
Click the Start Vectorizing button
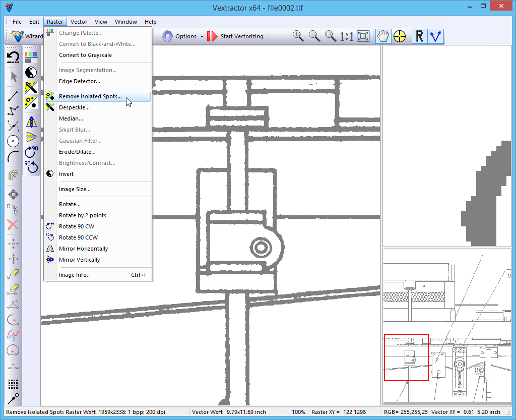pos(235,36)
